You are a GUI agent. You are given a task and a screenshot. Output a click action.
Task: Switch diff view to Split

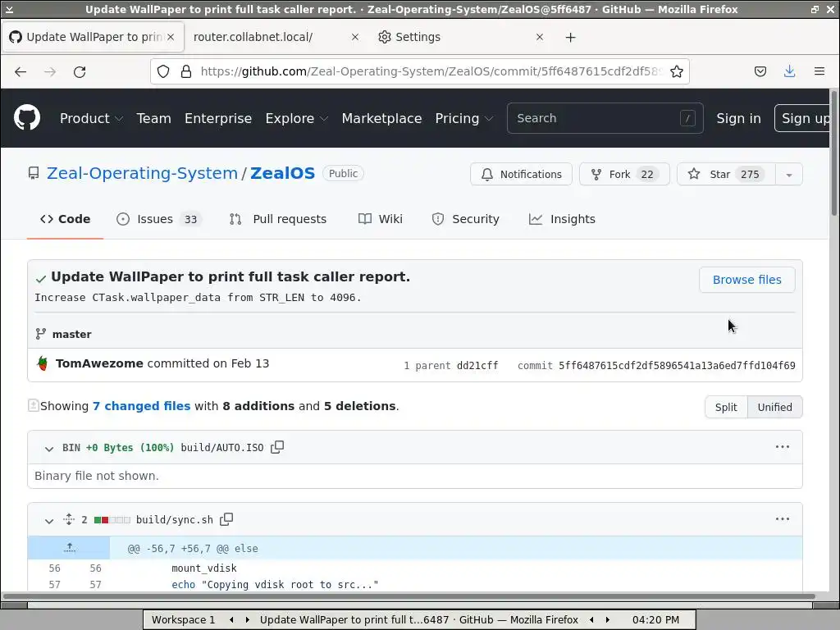tap(726, 407)
